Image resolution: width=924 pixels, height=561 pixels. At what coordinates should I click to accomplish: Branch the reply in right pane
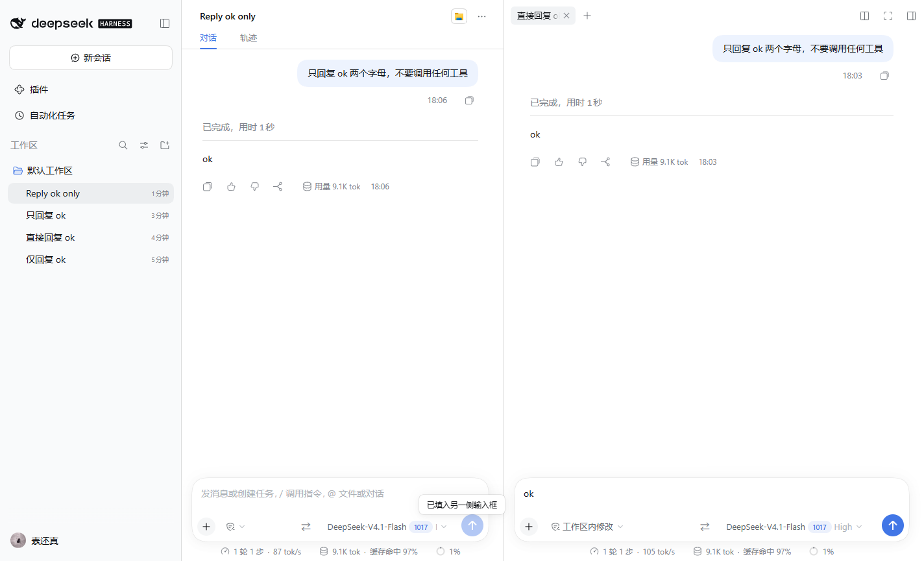(x=605, y=162)
